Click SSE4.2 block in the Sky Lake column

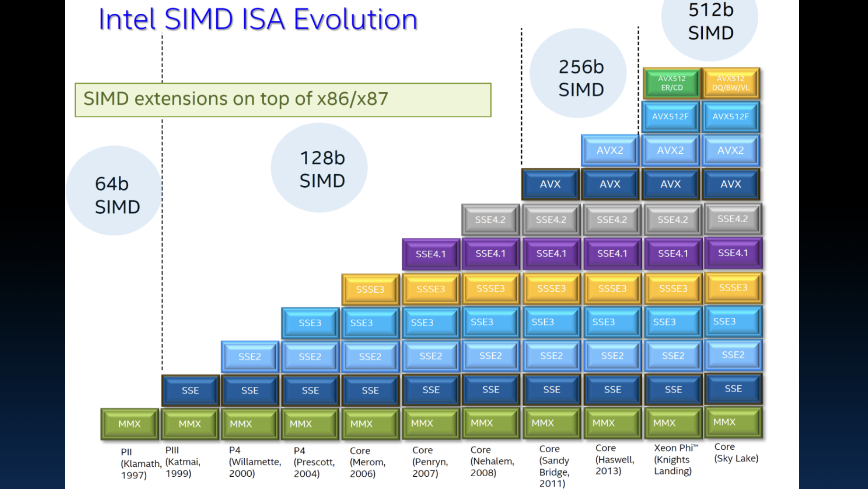pos(733,219)
